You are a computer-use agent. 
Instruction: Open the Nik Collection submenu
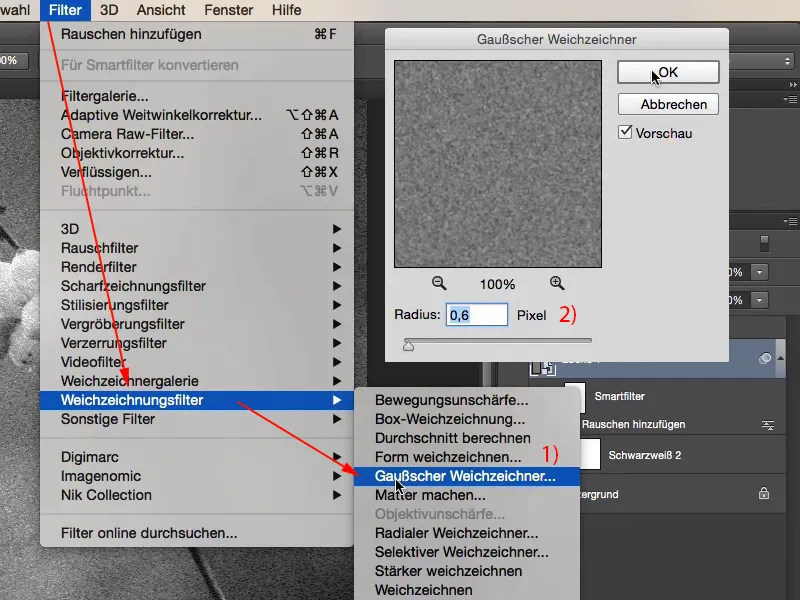196,495
